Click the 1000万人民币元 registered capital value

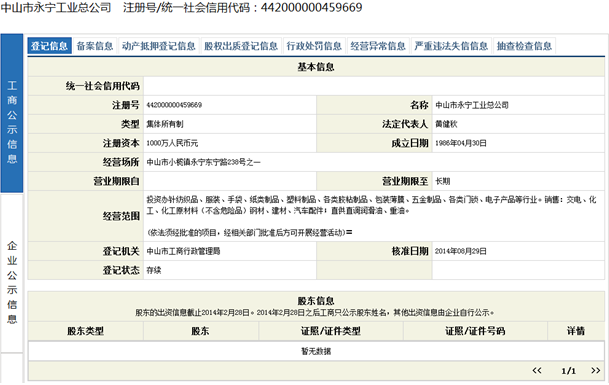click(x=172, y=143)
